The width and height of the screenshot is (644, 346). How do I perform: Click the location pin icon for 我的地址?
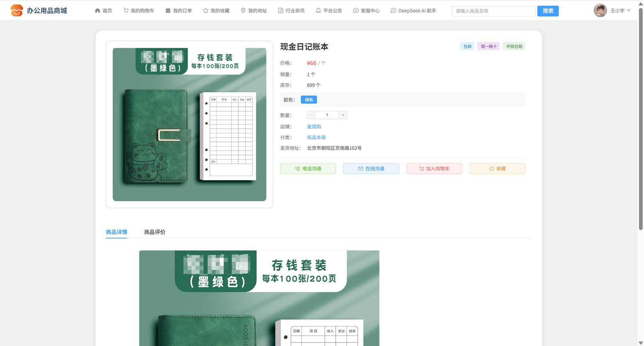coord(243,11)
